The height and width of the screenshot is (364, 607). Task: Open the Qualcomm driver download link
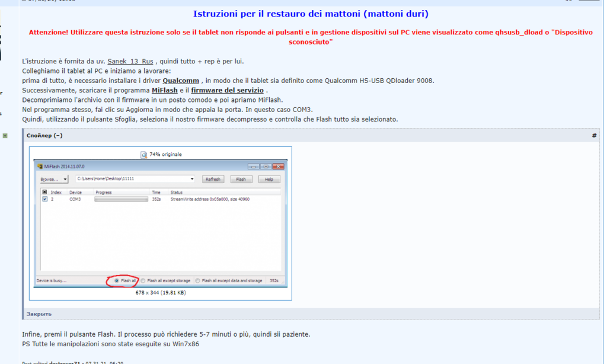point(181,81)
